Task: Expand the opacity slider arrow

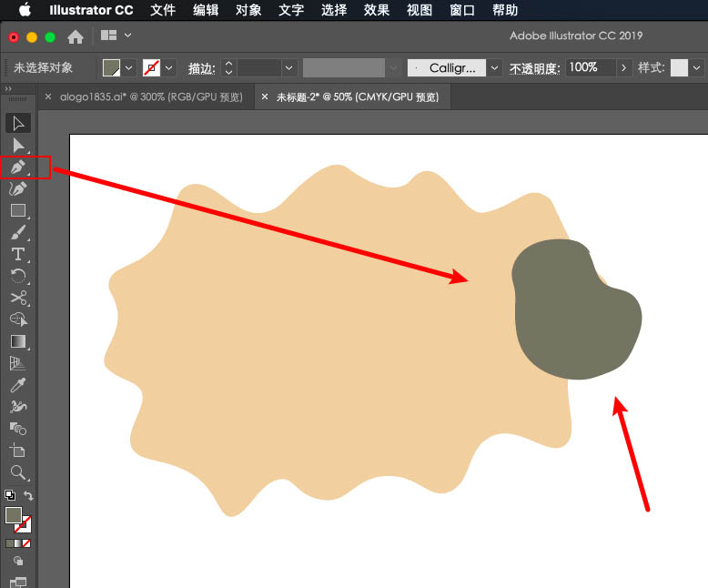Action: 623,68
